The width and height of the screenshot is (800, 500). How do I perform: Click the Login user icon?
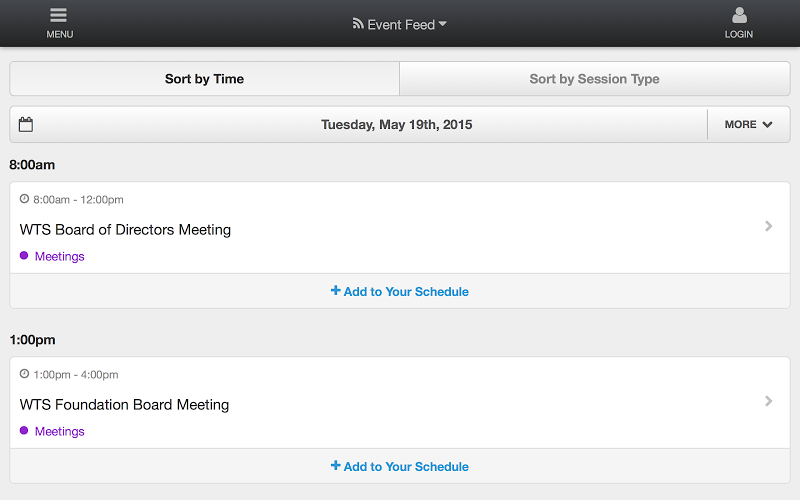tap(739, 16)
